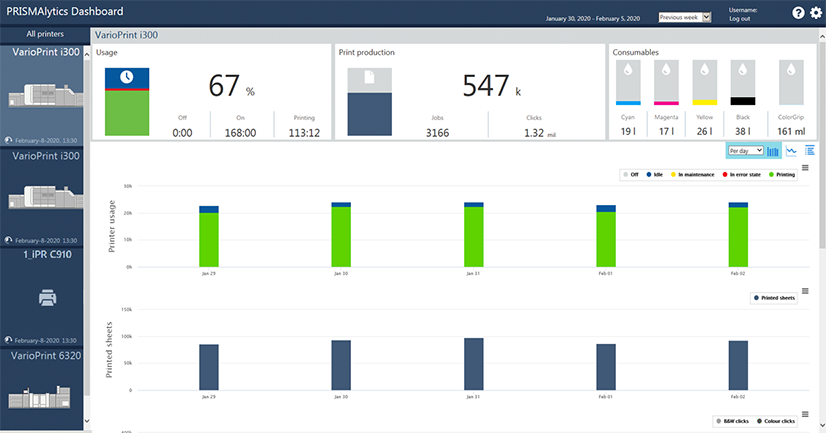Click the Jan 30 printed sheets bar
The height and width of the screenshot is (433, 826).
341,365
